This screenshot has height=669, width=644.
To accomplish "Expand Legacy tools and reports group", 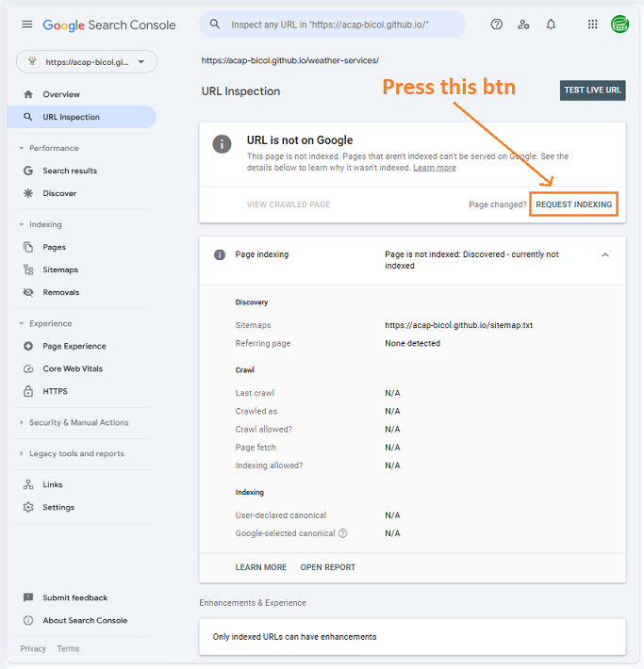I will [22, 453].
